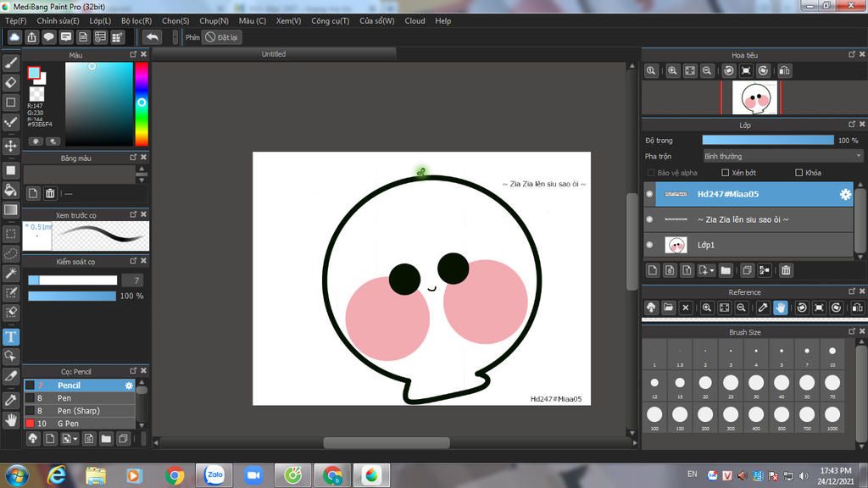
Task: Select the Text tool
Action: click(x=10, y=337)
